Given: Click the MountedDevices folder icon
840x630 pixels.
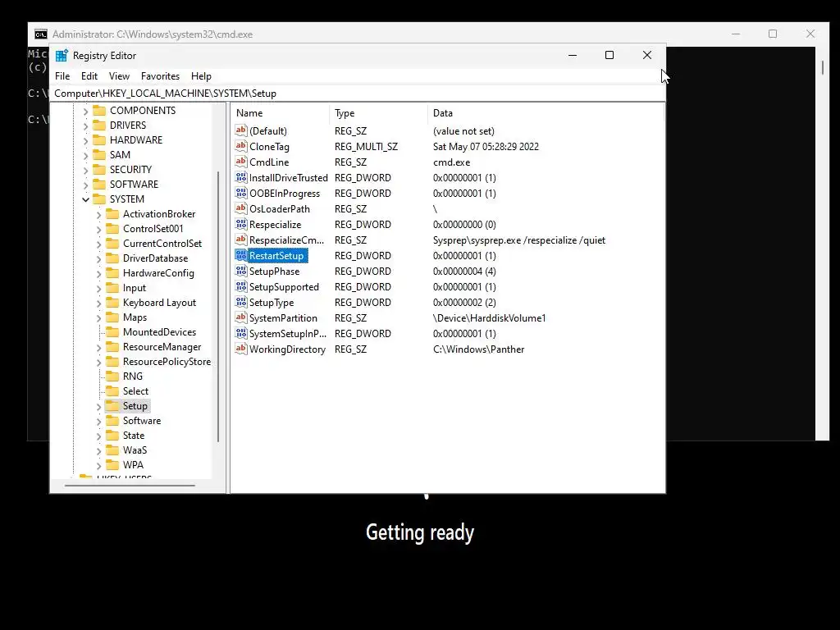Looking at the screenshot, I should click(112, 332).
